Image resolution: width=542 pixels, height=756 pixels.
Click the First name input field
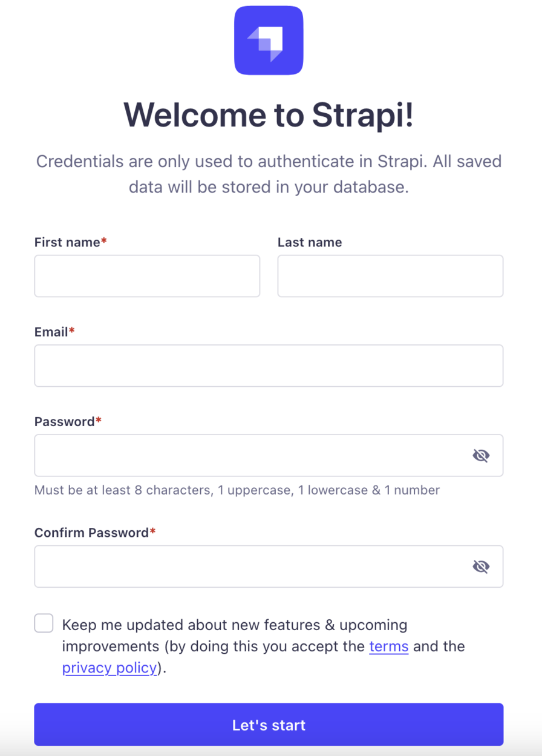tap(147, 275)
